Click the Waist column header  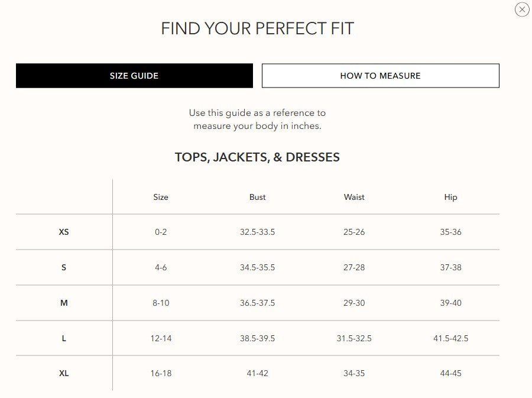[x=354, y=197]
